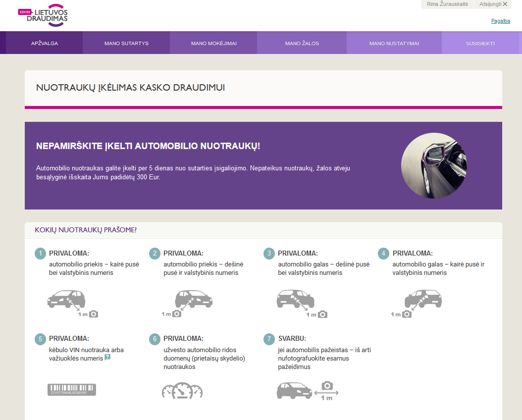522x420 pixels.
Task: Click the X on the Atsijungti button
Action: click(x=505, y=4)
